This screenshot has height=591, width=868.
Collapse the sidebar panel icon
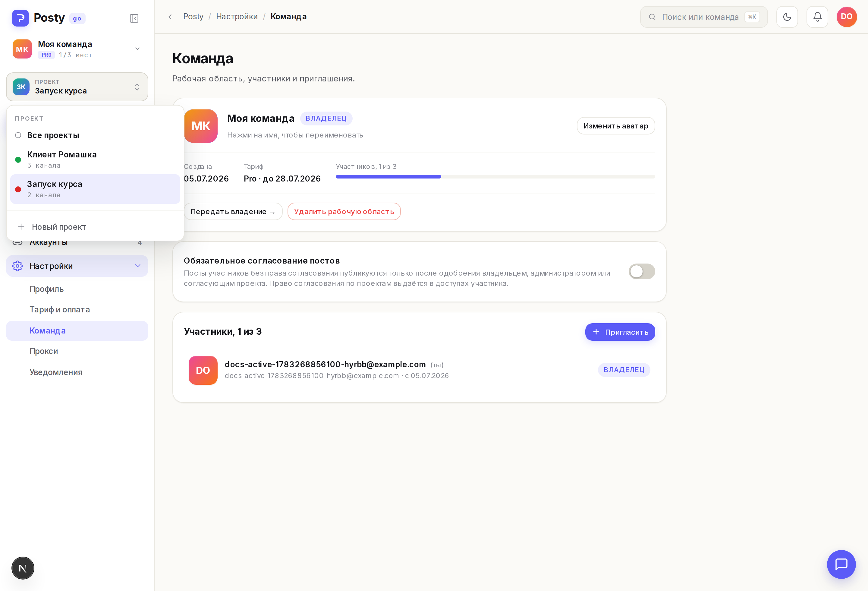click(134, 18)
